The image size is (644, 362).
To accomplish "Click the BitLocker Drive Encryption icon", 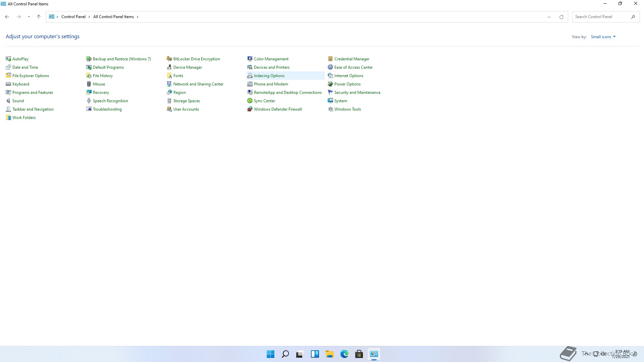I will 169,59.
